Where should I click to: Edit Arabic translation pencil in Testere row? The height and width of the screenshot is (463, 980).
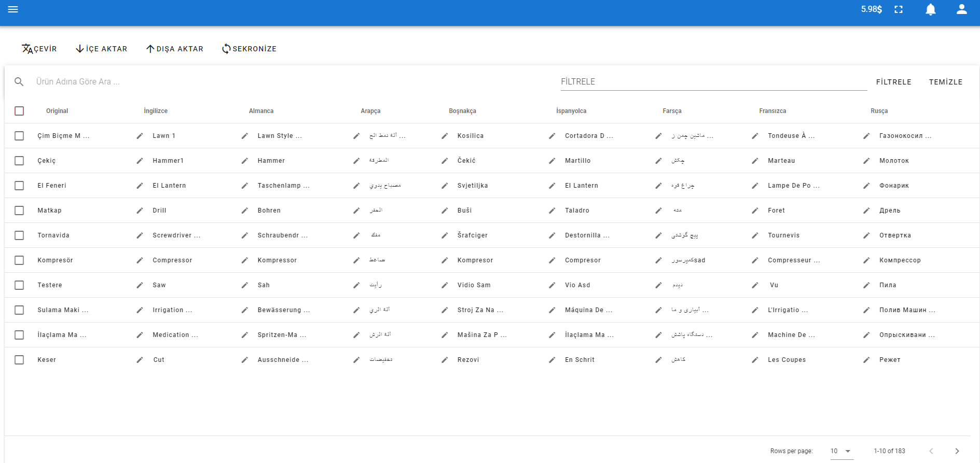[x=356, y=285]
